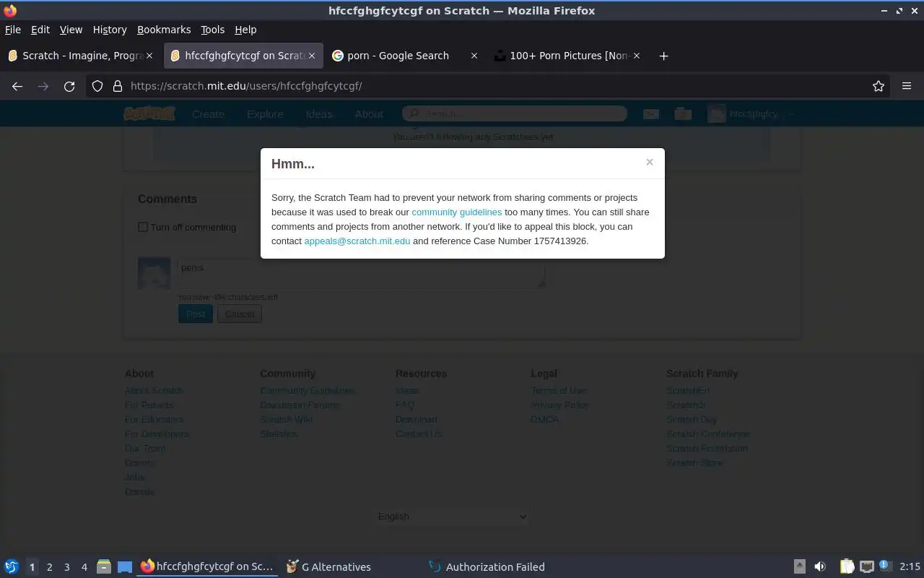This screenshot has height=578, width=924.
Task: Click the Scratch search field
Action: tap(515, 113)
